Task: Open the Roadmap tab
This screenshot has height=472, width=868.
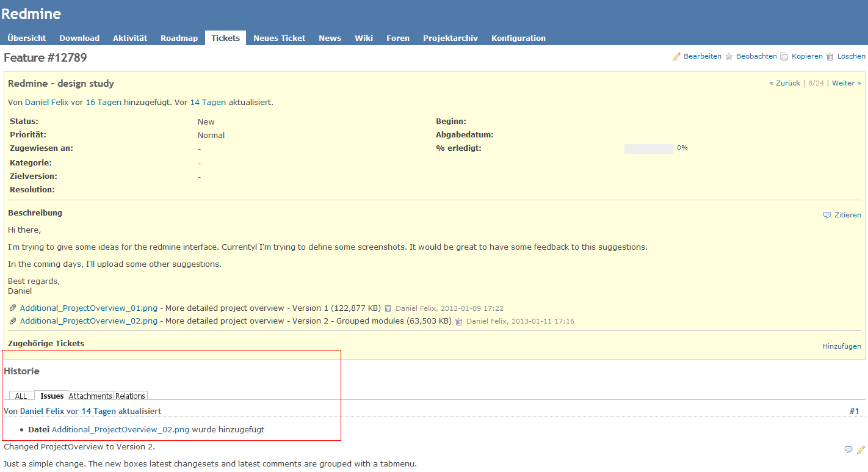Action: [x=179, y=38]
